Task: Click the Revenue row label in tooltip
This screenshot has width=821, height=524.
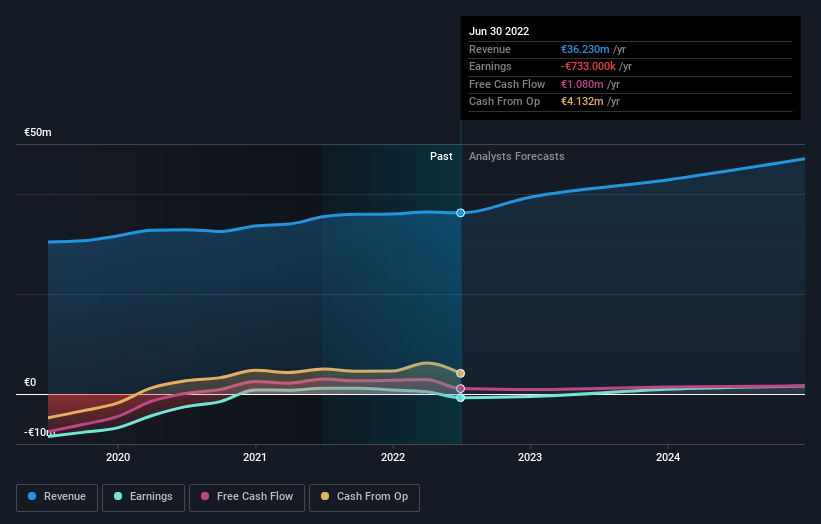Action: (490, 49)
